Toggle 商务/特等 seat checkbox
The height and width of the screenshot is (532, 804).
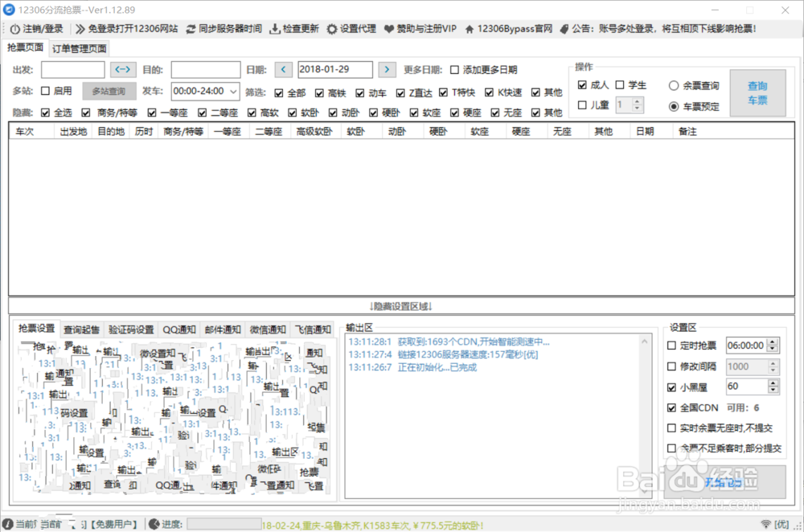(x=86, y=113)
